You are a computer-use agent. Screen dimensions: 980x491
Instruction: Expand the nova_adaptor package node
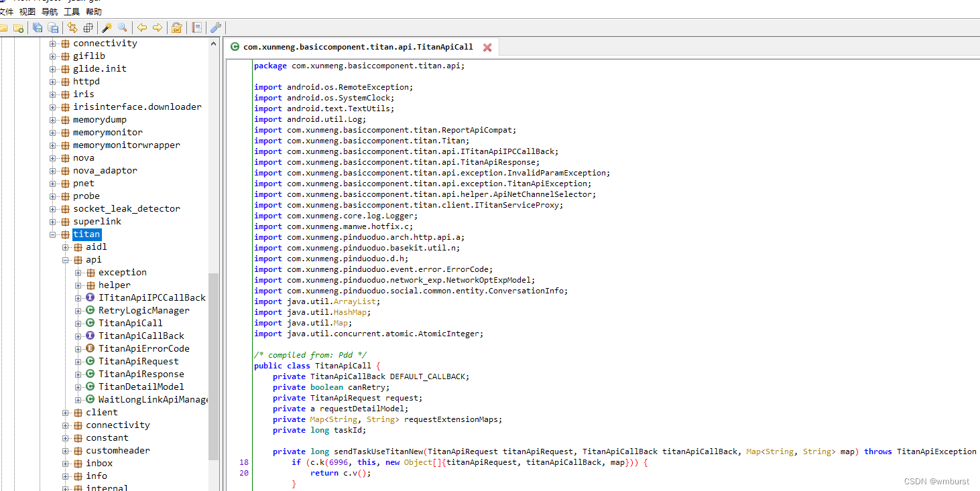pyautogui.click(x=53, y=171)
